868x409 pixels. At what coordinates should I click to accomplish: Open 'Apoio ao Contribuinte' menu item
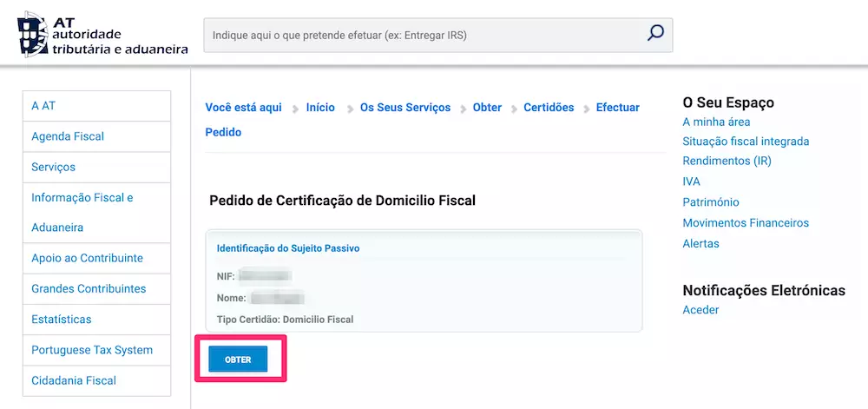(x=97, y=258)
